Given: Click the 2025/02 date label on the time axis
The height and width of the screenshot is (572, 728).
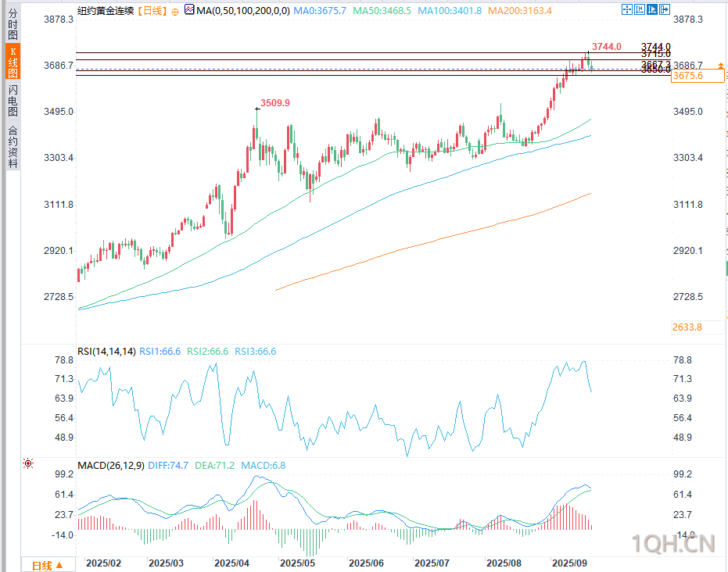Looking at the screenshot, I should (103, 563).
